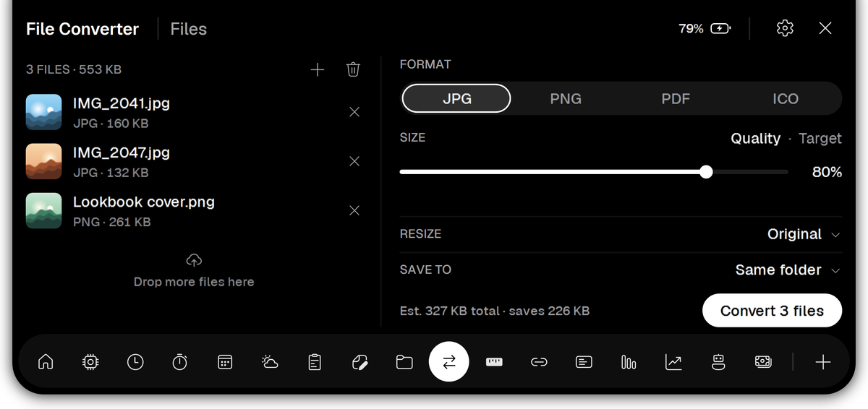The width and height of the screenshot is (868, 409).
Task: Open the clipboard widget in dock
Action: [x=315, y=362]
